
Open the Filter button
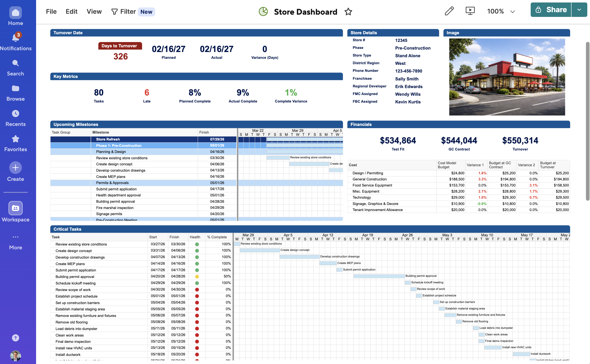pos(124,11)
